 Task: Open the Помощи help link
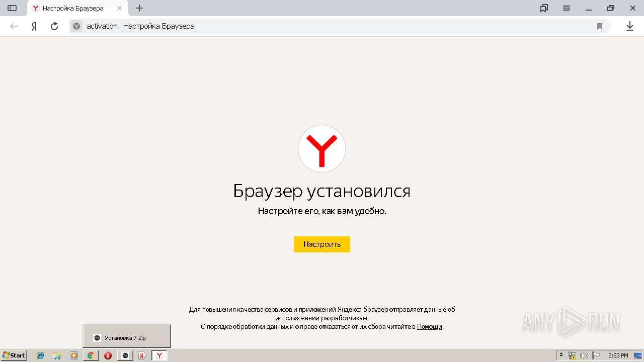pyautogui.click(x=430, y=326)
